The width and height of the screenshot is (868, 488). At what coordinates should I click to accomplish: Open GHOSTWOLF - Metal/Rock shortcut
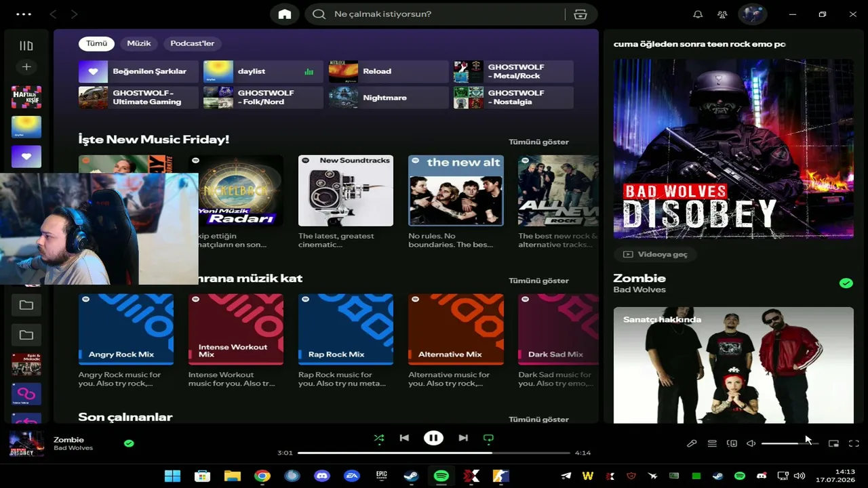pos(513,71)
